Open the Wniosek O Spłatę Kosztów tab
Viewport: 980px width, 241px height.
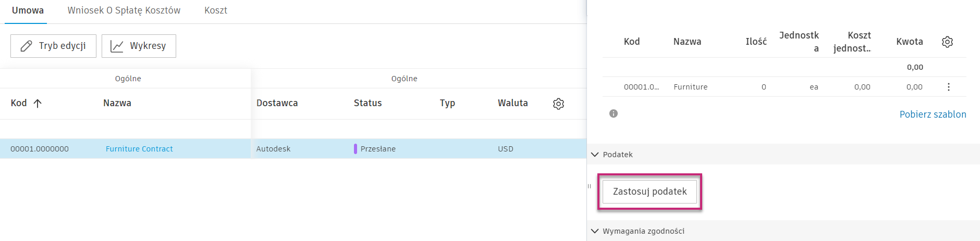124,10
